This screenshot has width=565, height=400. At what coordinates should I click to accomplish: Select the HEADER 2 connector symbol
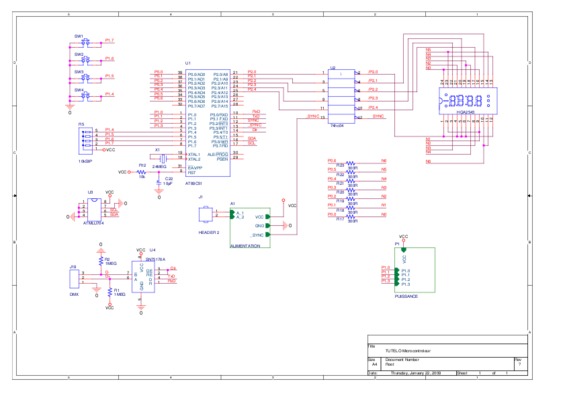206,215
